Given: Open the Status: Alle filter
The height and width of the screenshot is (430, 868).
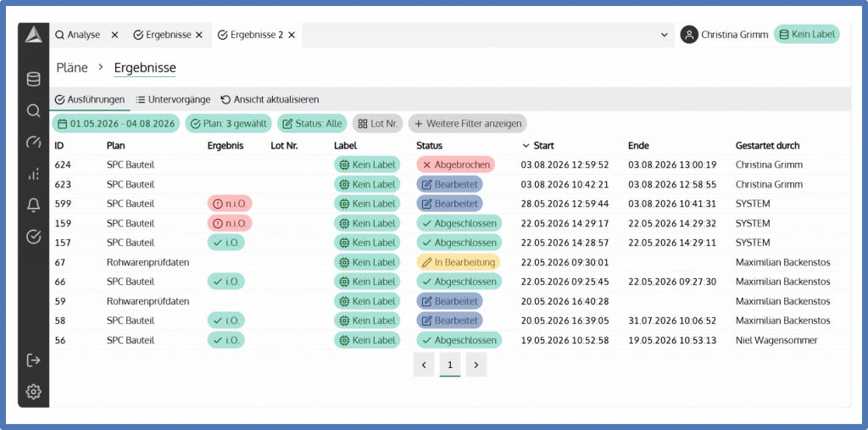Looking at the screenshot, I should 312,124.
